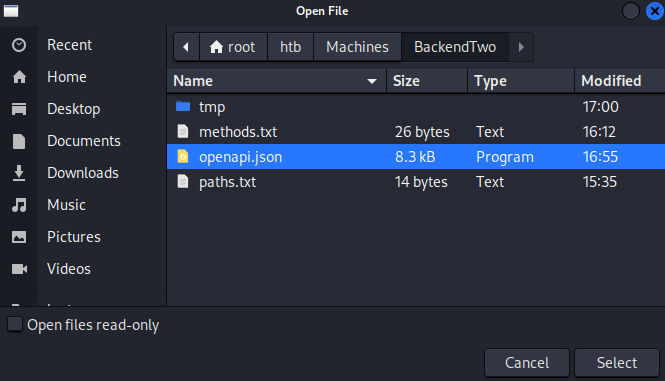Select BackendTwo in path bar
The height and width of the screenshot is (381, 665).
(455, 47)
